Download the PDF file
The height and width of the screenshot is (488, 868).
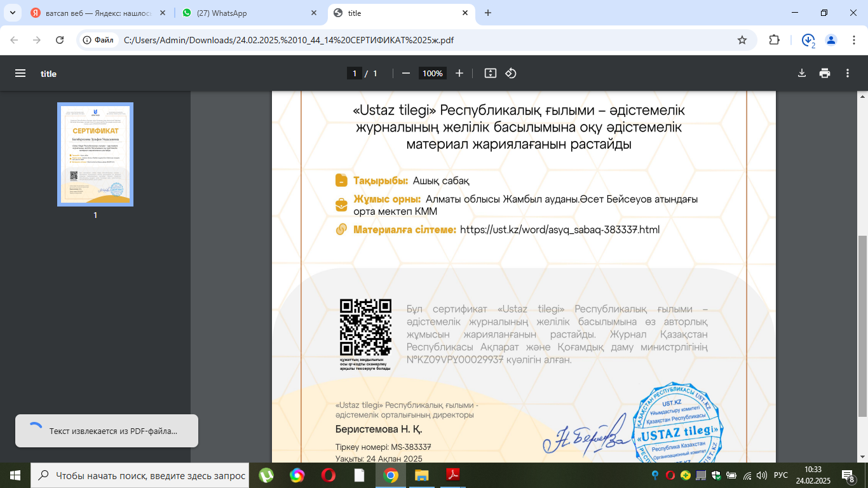point(802,73)
